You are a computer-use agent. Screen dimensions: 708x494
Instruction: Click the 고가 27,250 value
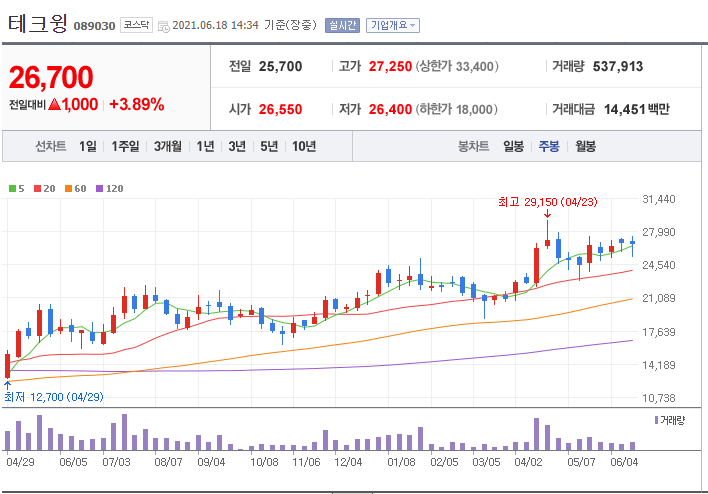coord(390,66)
